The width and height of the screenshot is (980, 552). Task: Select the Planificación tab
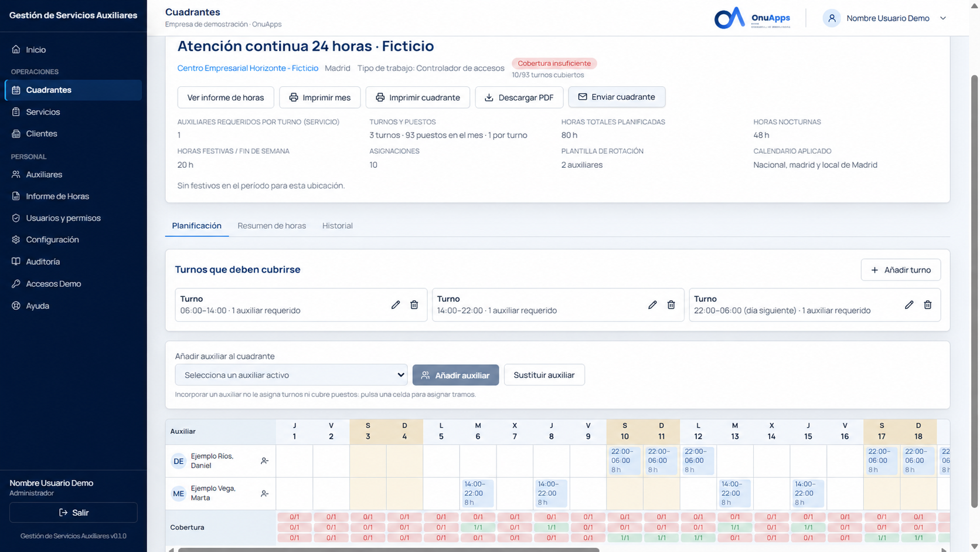point(197,226)
